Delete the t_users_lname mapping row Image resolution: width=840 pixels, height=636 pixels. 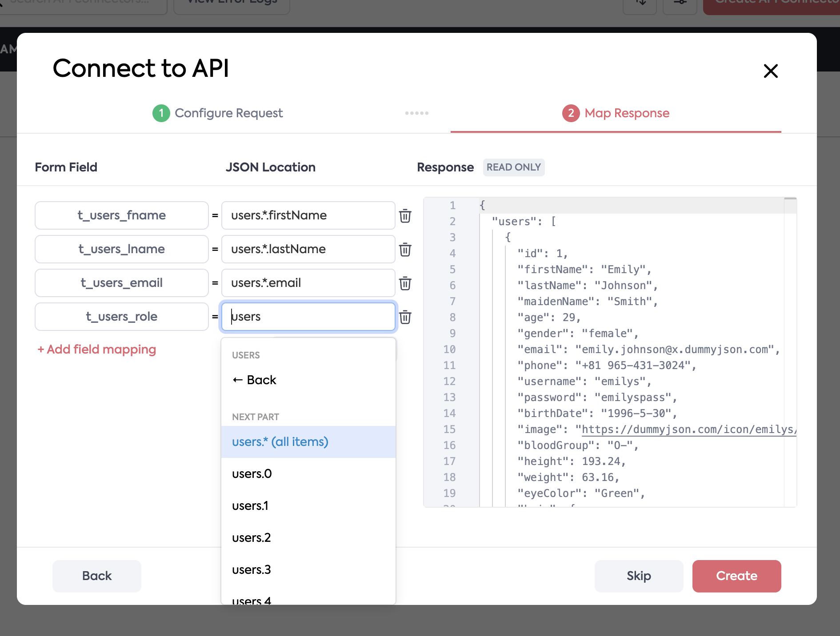coord(405,250)
